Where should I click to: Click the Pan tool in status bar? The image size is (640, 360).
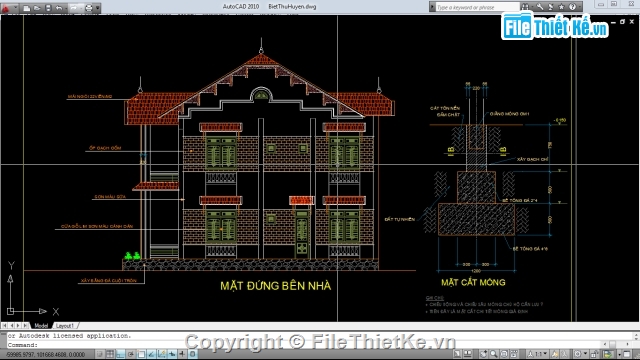click(484, 354)
